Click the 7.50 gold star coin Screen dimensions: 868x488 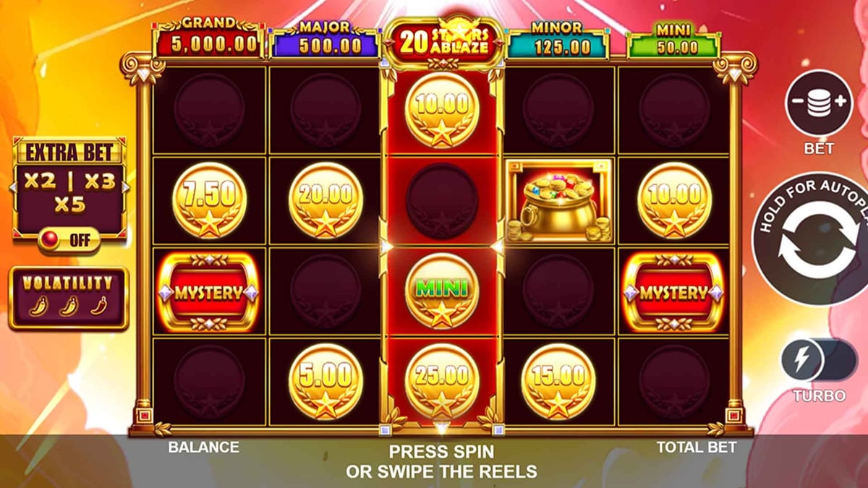[210, 200]
